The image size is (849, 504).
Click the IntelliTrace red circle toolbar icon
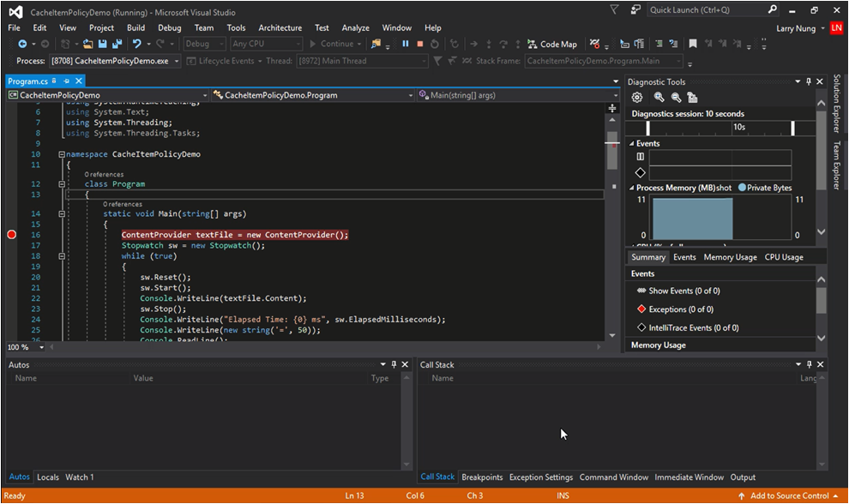point(595,44)
